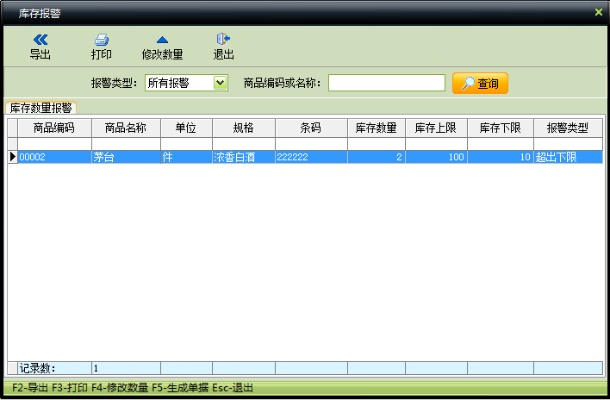Sort by the 商品名称 column header

(126, 128)
